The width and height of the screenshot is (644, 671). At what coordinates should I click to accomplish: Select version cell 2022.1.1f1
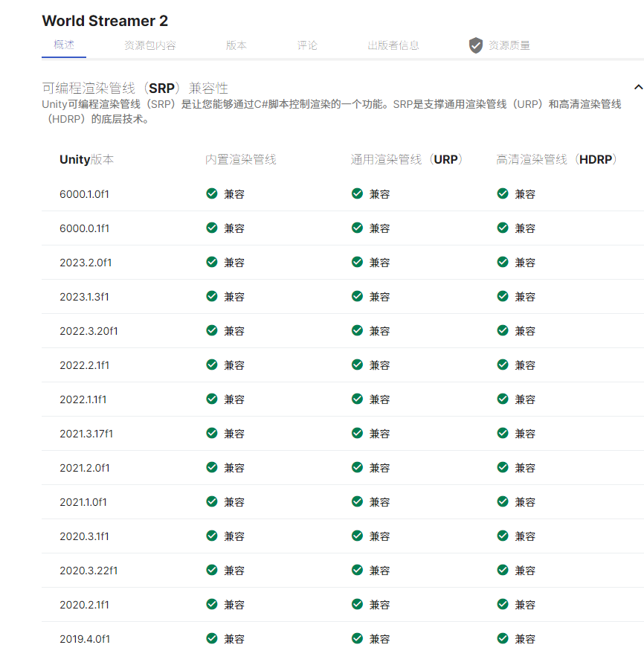(83, 399)
